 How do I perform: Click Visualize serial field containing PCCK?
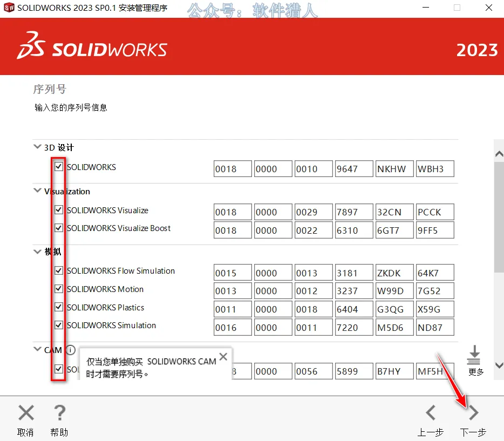tap(435, 212)
